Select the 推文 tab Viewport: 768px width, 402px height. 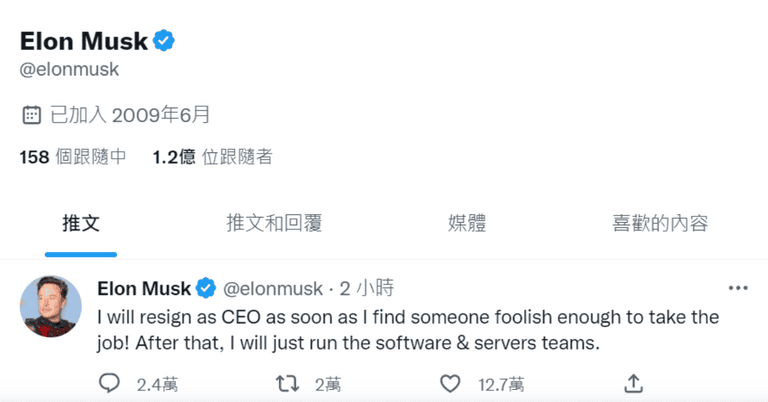[81, 223]
